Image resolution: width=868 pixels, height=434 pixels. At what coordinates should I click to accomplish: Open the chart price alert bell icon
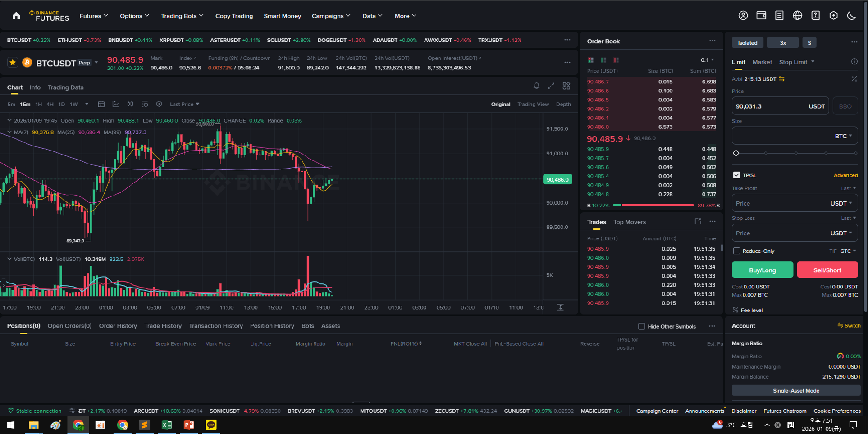[x=536, y=86]
